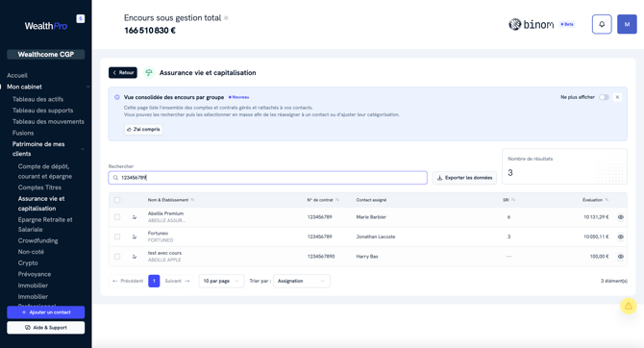The height and width of the screenshot is (348, 644).
Task: View Abeille Premium contract with eye icon
Action: [x=621, y=217]
